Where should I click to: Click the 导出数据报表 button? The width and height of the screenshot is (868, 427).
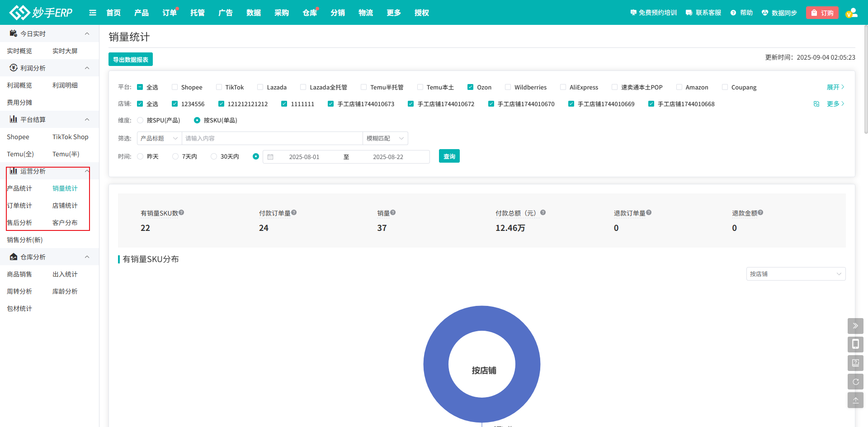131,60
